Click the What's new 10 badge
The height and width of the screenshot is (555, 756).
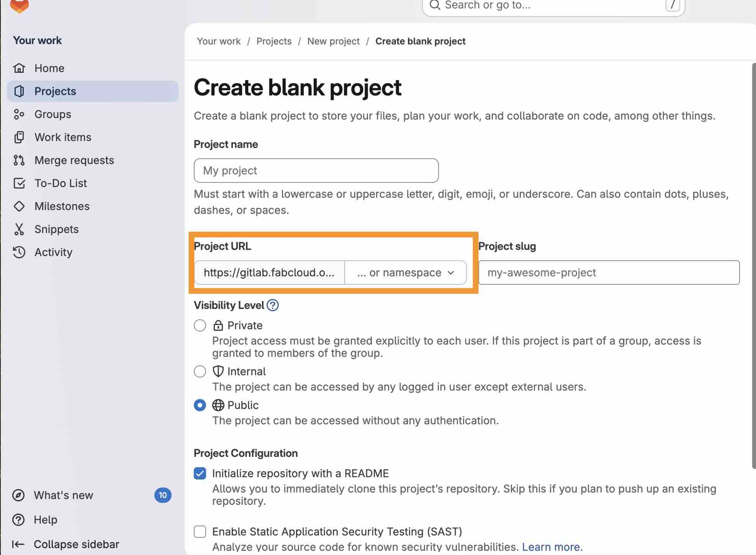[x=163, y=495]
